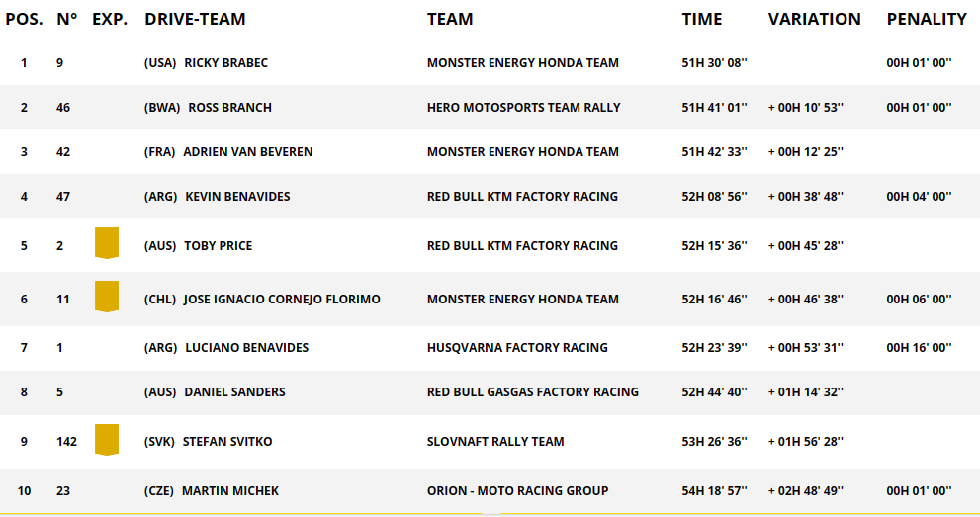Click the POS. column header
980x517 pixels.
click(x=24, y=19)
